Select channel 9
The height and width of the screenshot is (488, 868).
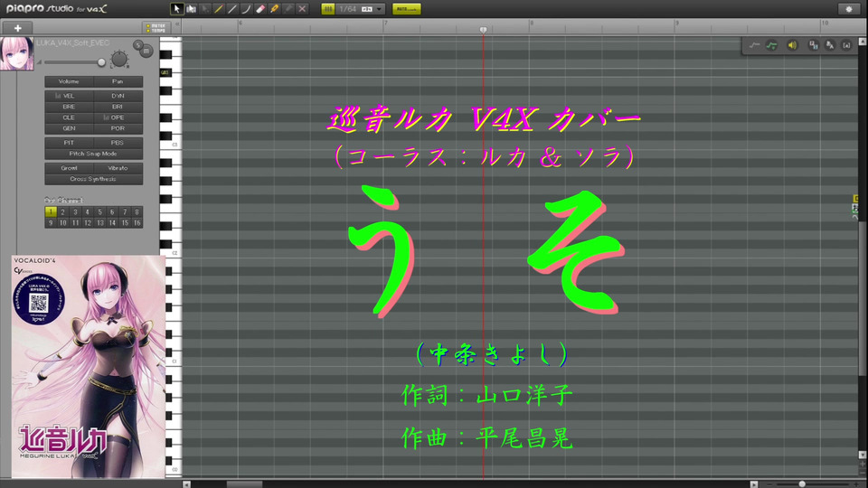pos(51,223)
